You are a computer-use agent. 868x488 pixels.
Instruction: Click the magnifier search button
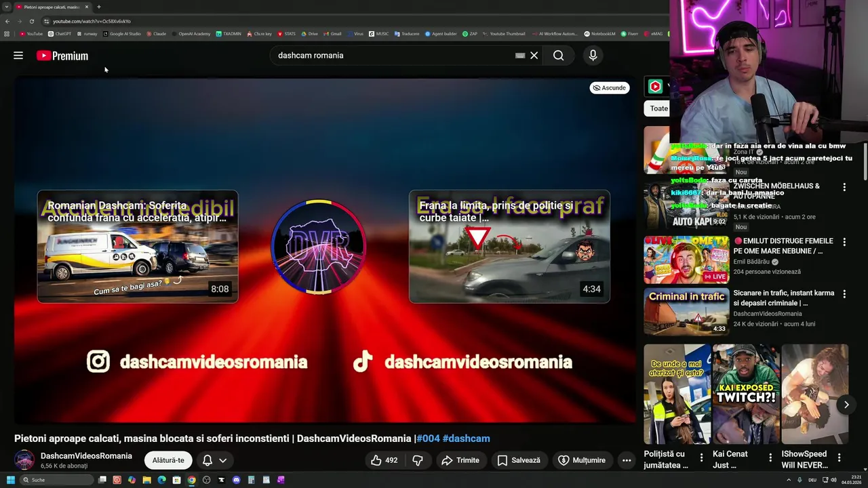pyautogui.click(x=558, y=56)
